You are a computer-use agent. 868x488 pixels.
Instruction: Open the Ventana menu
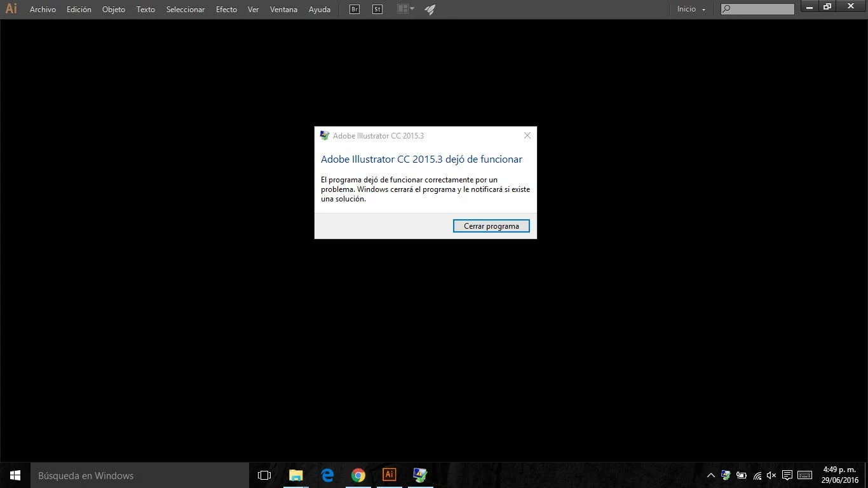[283, 10]
